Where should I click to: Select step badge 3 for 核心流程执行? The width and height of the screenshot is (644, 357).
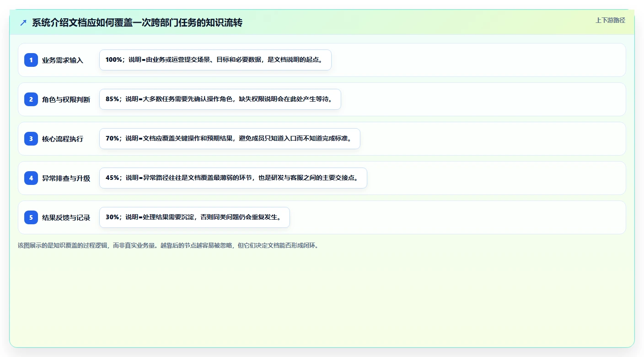(31, 139)
